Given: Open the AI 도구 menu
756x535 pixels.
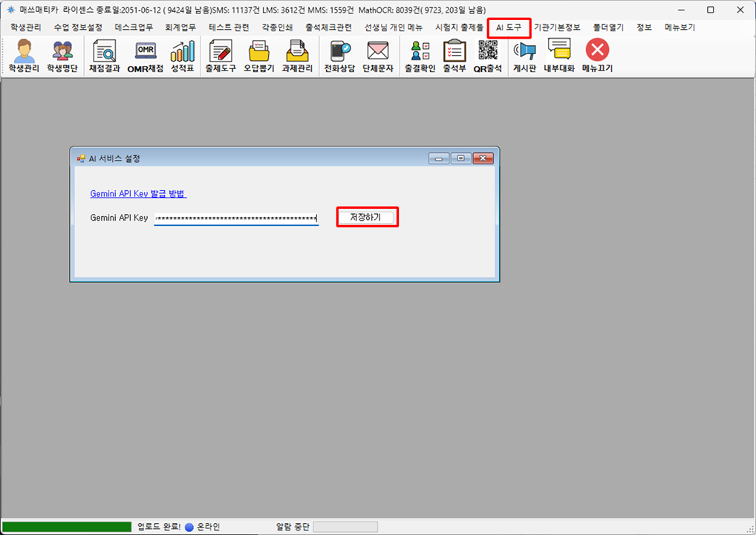Looking at the screenshot, I should (x=509, y=27).
